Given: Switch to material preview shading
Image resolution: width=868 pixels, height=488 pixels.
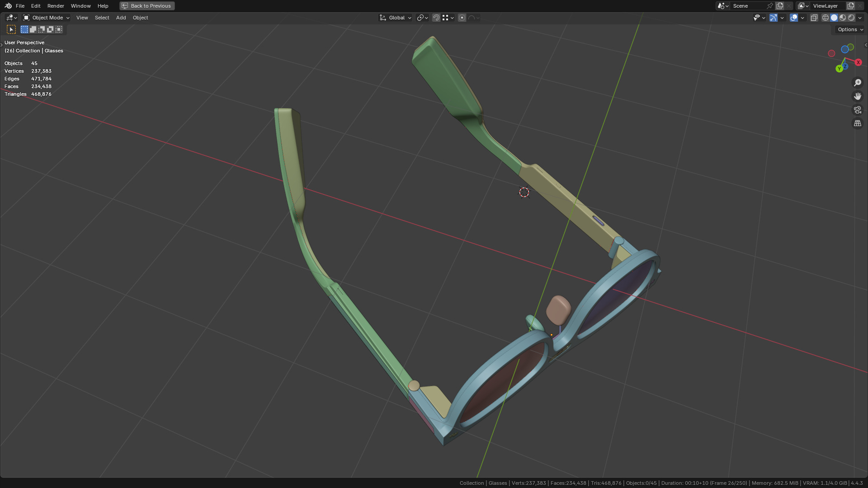Looking at the screenshot, I should [x=843, y=18].
